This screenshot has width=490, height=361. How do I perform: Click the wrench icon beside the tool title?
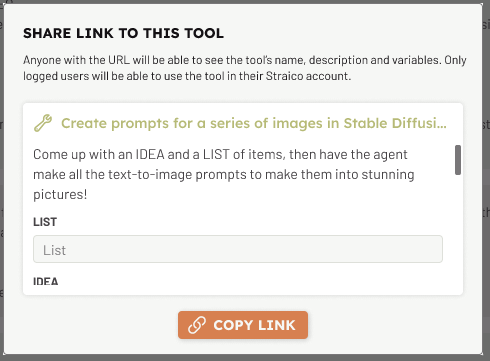pyautogui.click(x=43, y=123)
